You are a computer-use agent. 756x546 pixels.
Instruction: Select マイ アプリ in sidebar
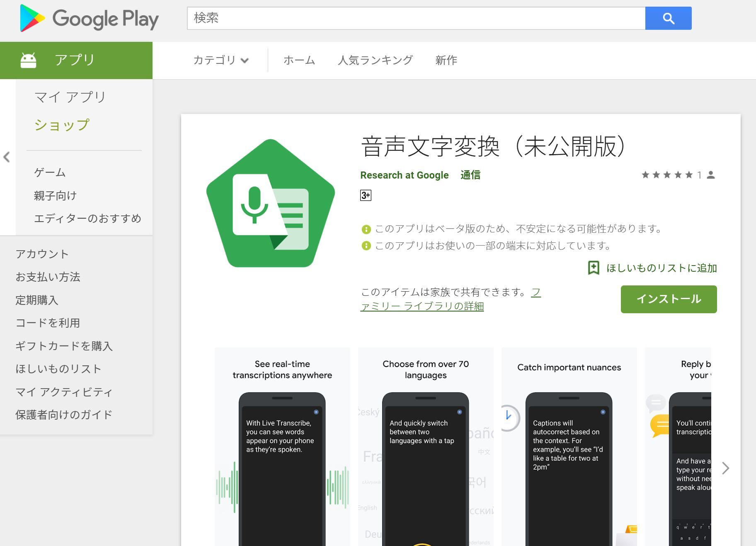[70, 97]
